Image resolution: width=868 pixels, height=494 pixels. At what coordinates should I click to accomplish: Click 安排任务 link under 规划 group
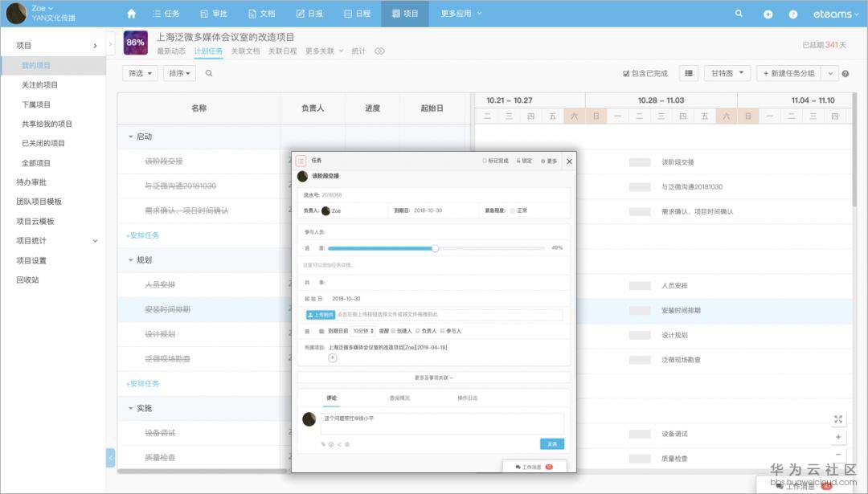143,383
